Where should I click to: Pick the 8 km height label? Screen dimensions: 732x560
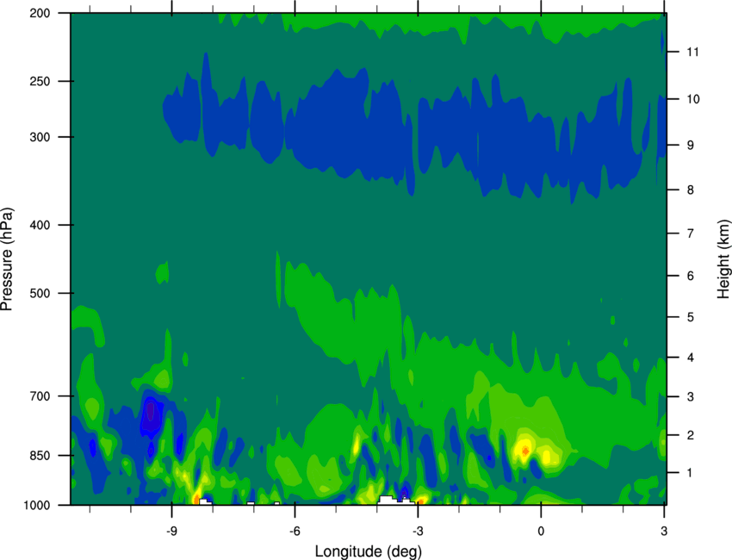tap(690, 190)
